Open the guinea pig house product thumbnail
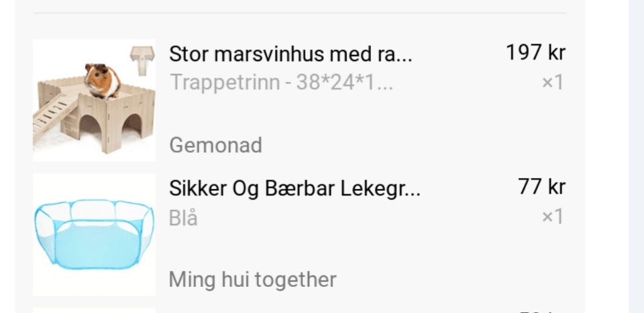This screenshot has width=644, height=313. [94, 100]
